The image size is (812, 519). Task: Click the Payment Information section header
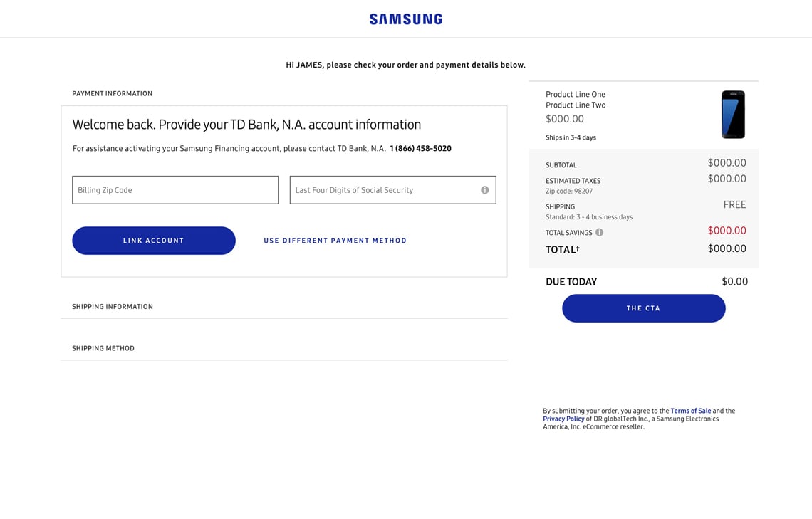(x=112, y=94)
